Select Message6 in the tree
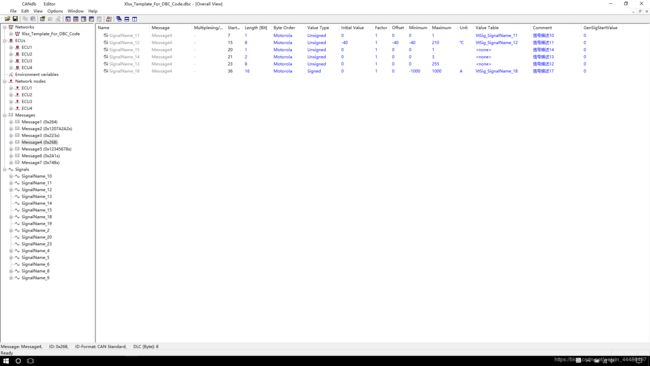The height and width of the screenshot is (366, 650). click(41, 156)
